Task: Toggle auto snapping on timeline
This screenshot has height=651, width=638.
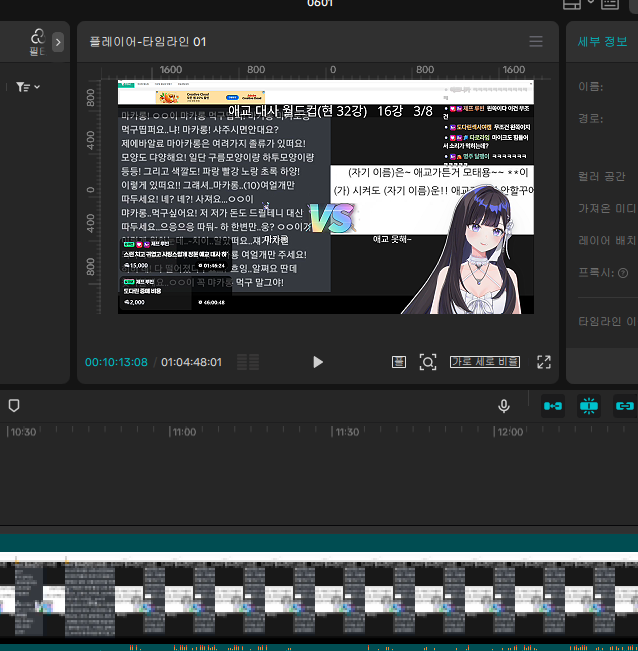Action: (589, 406)
